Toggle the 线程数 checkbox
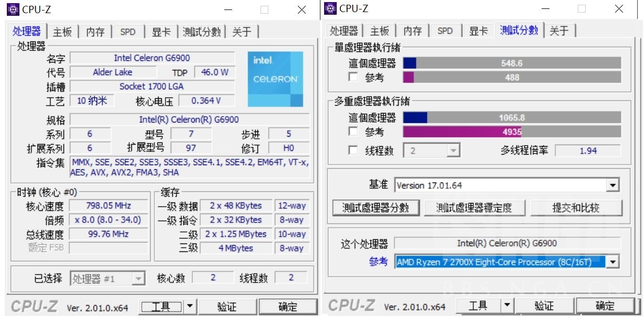 (x=354, y=150)
